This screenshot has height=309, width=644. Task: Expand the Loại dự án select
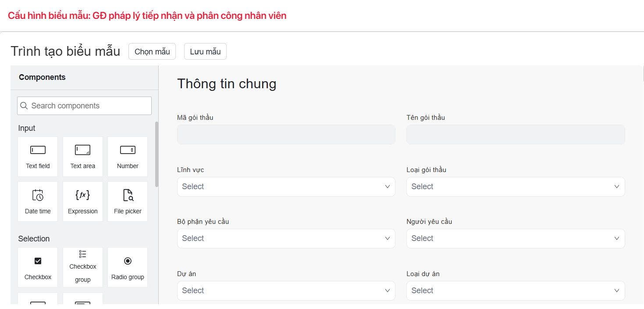515,291
